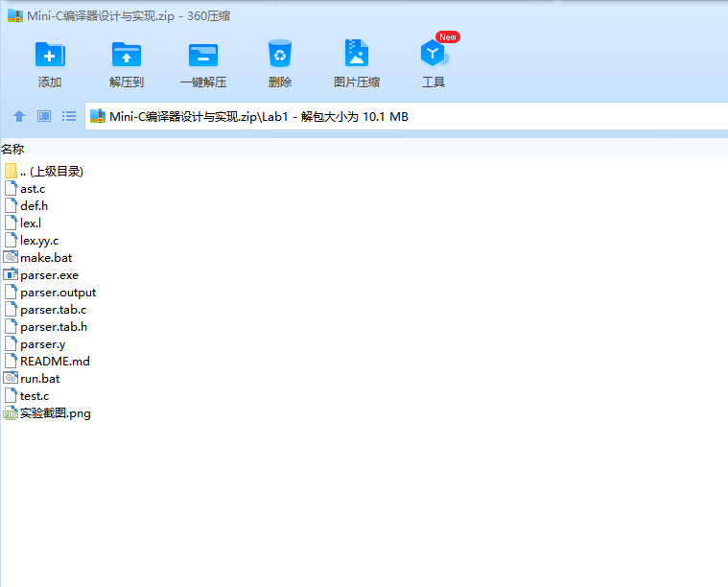This screenshot has height=587, width=728.
Task: Click the 名称 column header
Action: click(12, 149)
